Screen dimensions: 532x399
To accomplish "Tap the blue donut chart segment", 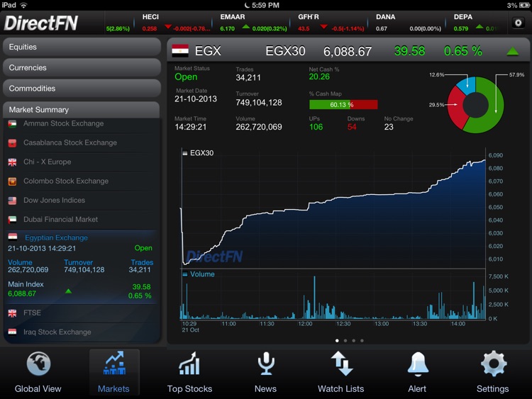I will 467,86.
